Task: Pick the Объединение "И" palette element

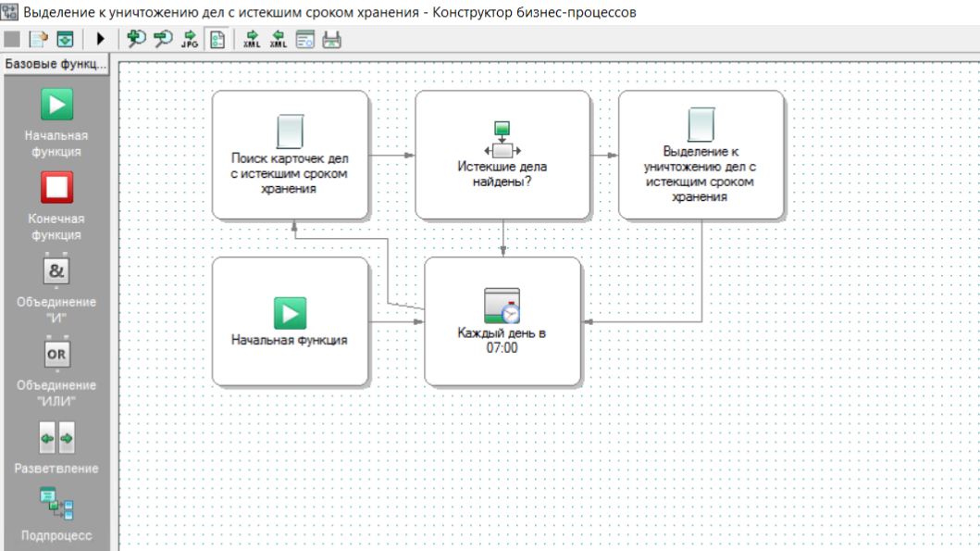Action: [x=56, y=271]
